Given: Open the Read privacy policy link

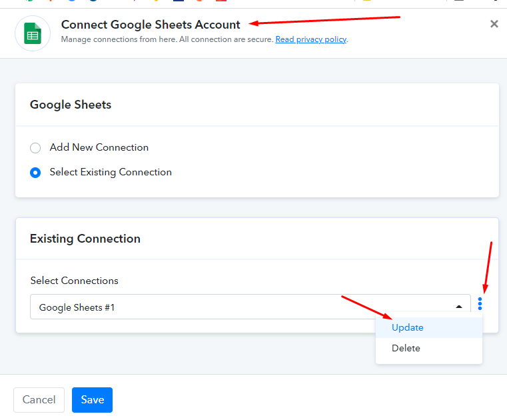Looking at the screenshot, I should point(310,39).
